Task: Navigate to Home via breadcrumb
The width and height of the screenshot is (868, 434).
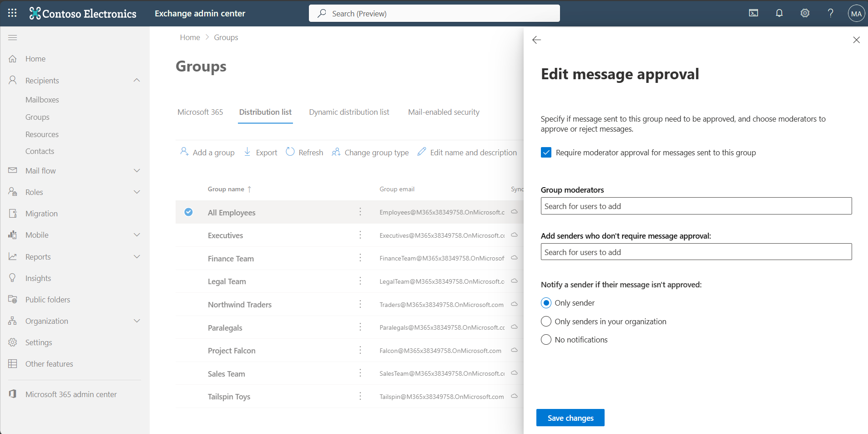Action: click(x=190, y=37)
